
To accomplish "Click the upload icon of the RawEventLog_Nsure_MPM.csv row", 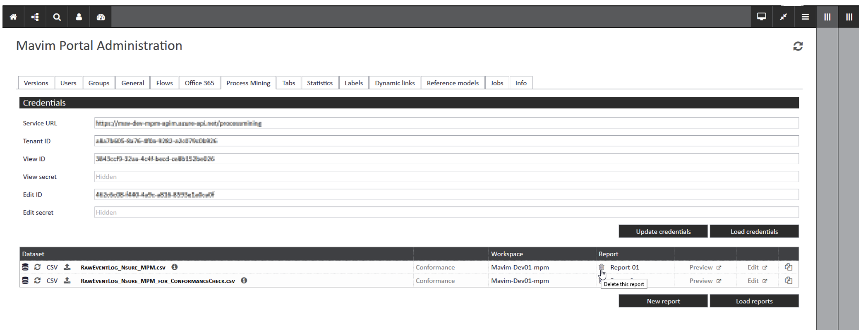I will pos(67,267).
